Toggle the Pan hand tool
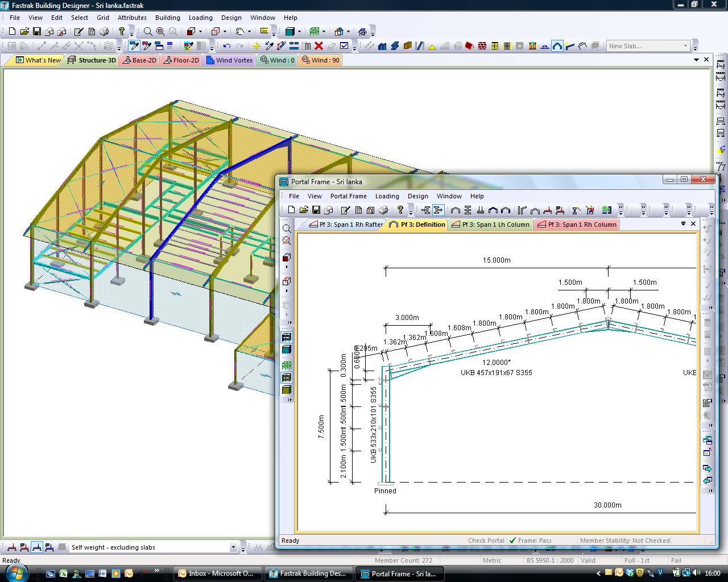 pos(239,32)
